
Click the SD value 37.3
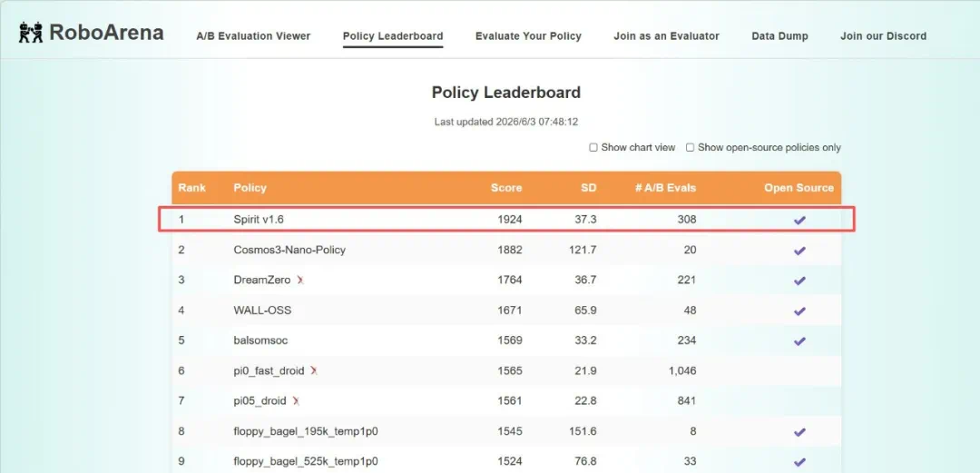[585, 220]
